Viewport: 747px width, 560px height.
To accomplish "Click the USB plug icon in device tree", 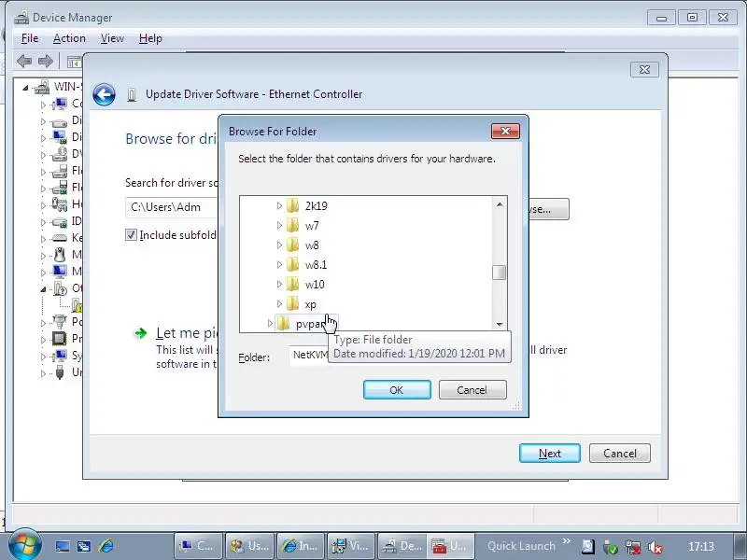I will (x=60, y=372).
